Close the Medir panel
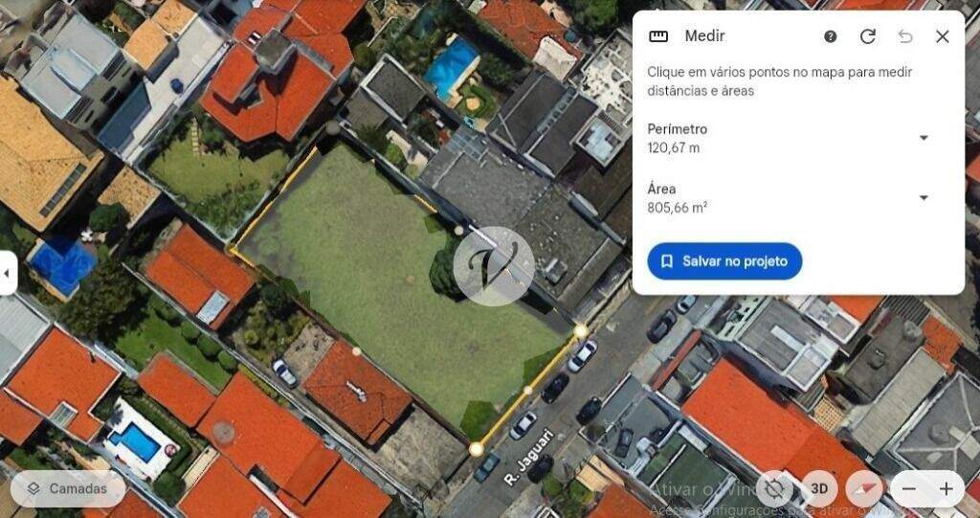980x518 pixels. tap(943, 36)
